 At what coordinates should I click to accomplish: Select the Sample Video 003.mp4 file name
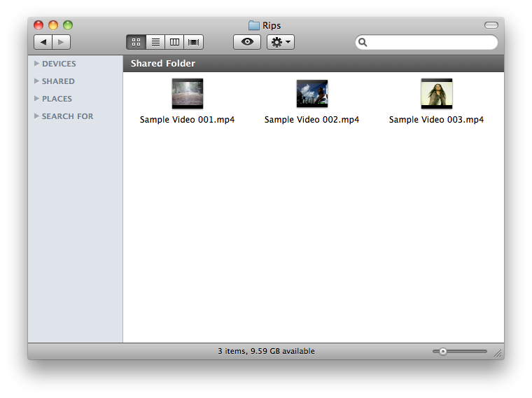(x=436, y=120)
